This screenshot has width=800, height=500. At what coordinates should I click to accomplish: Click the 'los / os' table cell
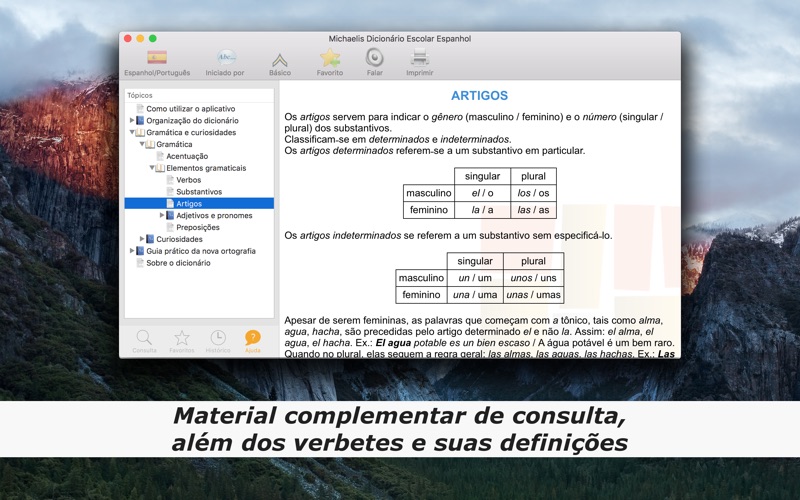[533, 193]
